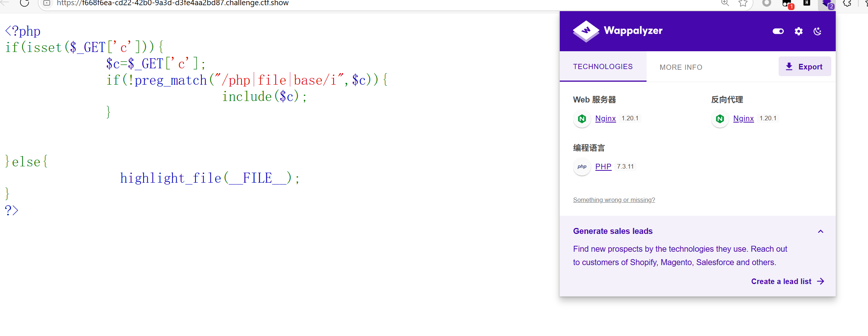Click the 'Find new prospects' description text

(680, 255)
